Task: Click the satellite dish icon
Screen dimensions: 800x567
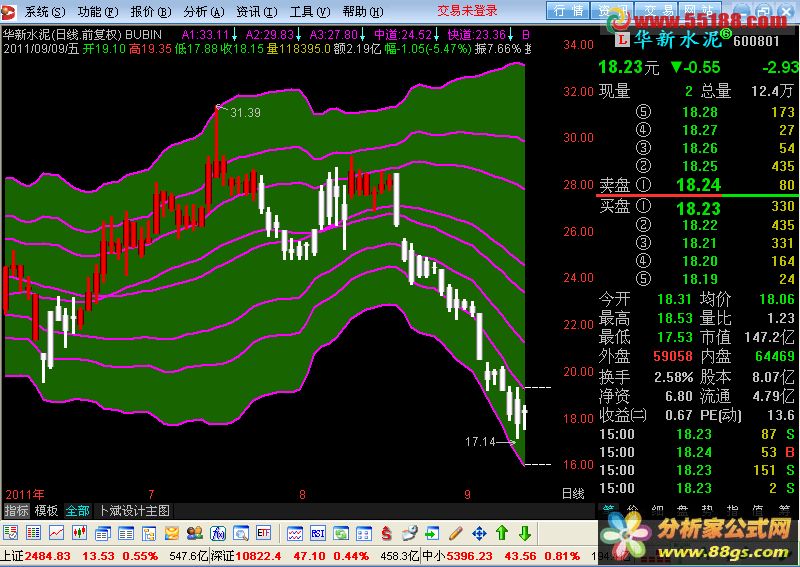Action: pyautogui.click(x=410, y=533)
